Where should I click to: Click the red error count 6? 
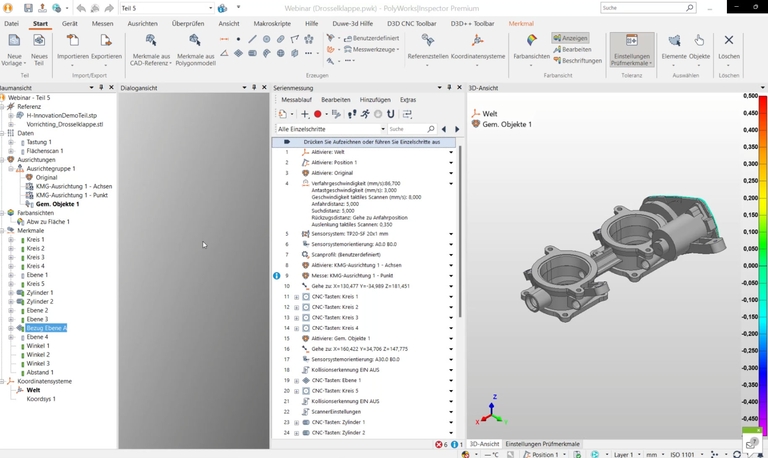(441, 444)
